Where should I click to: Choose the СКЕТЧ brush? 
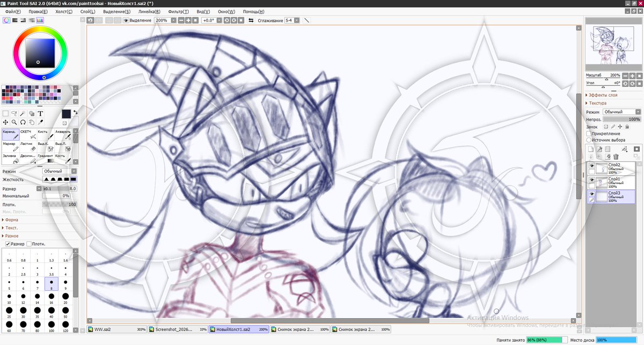[x=28, y=135]
